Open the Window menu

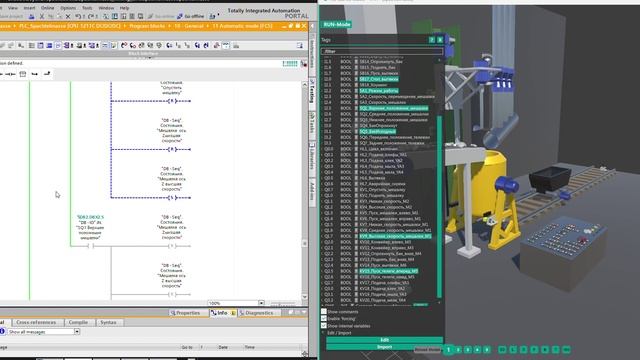tap(106, 8)
